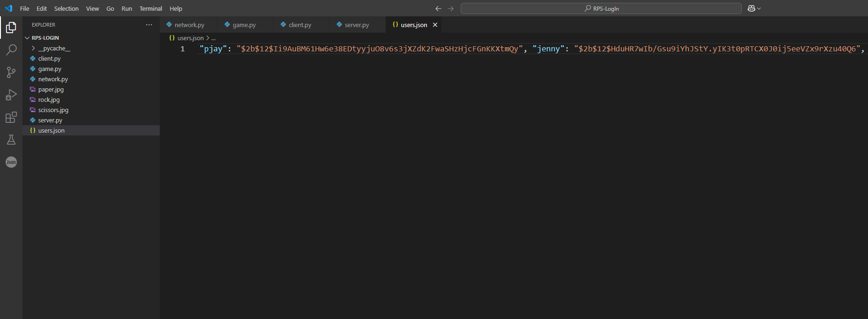Image resolution: width=868 pixels, height=319 pixels.
Task: Open paper.jpg in the explorer tree
Action: (91, 89)
